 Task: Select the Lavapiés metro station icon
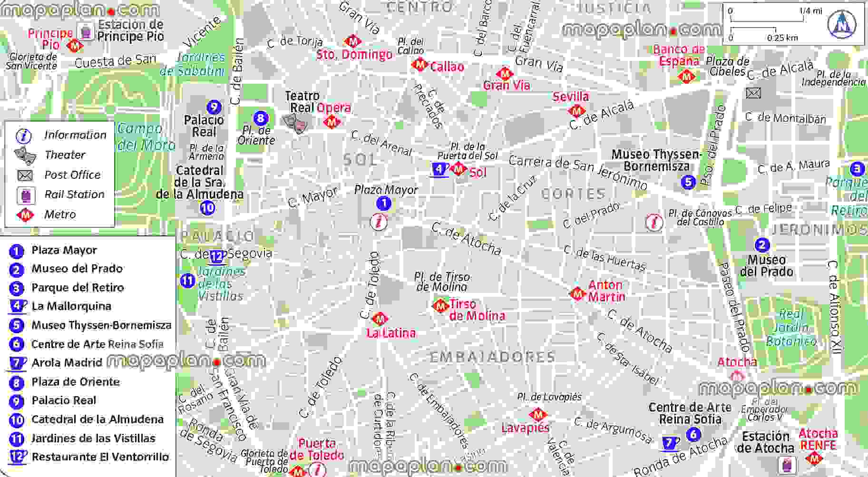tap(537, 414)
